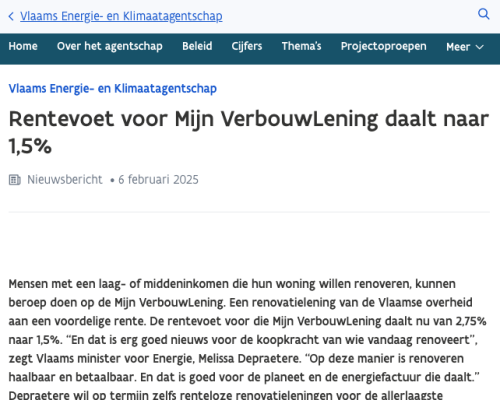This screenshot has height=400, width=500.
Task: Click the headline 'Rentevoet voor Mijn VerbouwLening'
Action: pyautogui.click(x=193, y=119)
